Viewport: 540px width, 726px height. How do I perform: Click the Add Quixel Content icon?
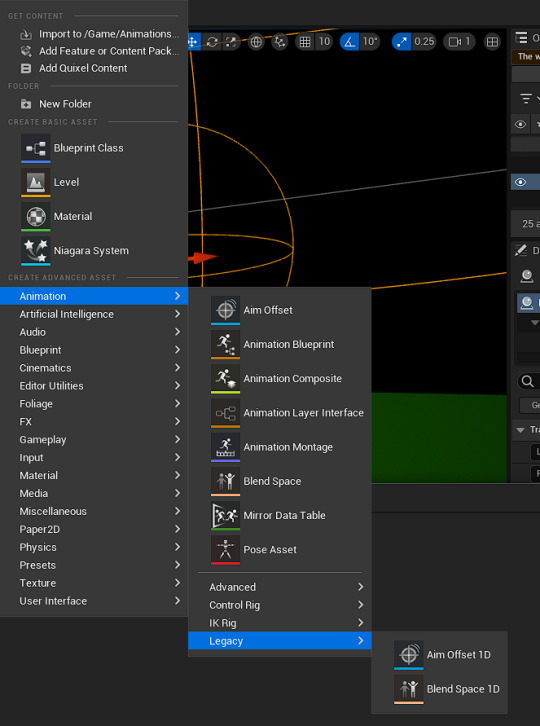26,69
